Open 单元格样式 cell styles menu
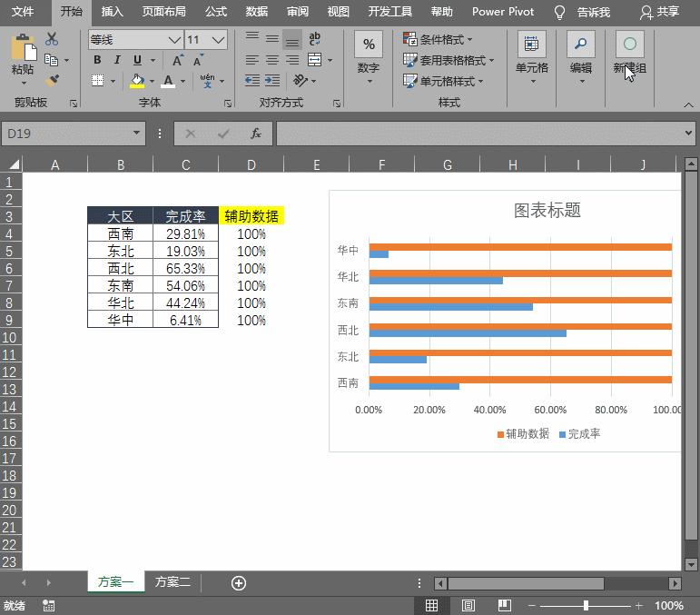 point(443,81)
